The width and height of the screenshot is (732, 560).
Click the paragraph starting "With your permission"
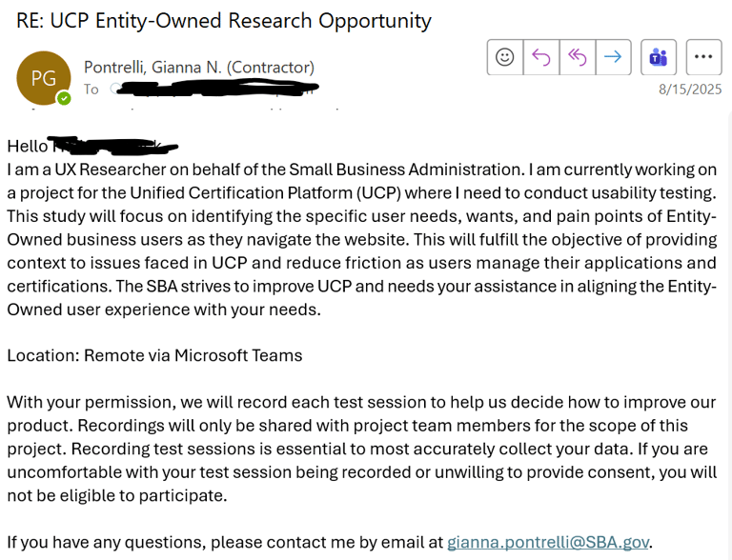361,449
